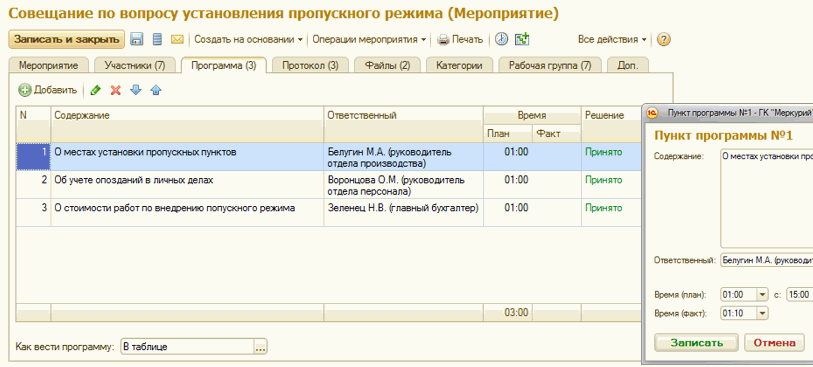The image size is (813, 367).
Task: Select the Программа (3) tab
Action: pos(223,66)
